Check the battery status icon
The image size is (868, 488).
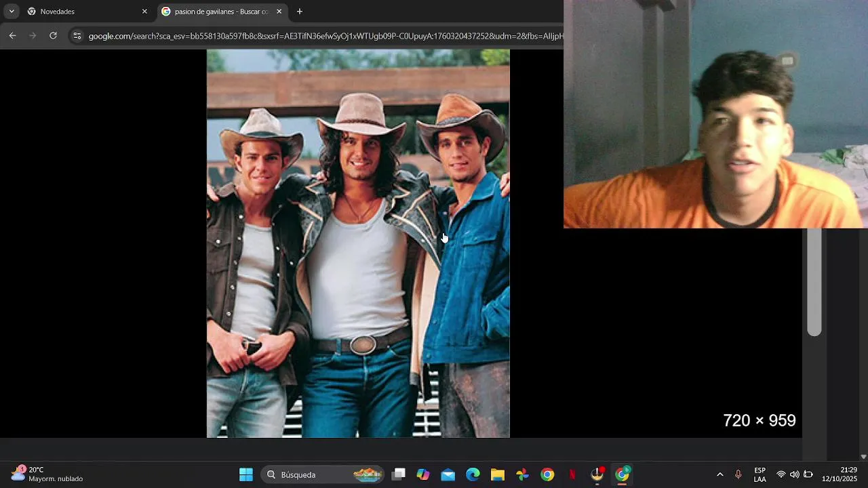click(x=808, y=474)
